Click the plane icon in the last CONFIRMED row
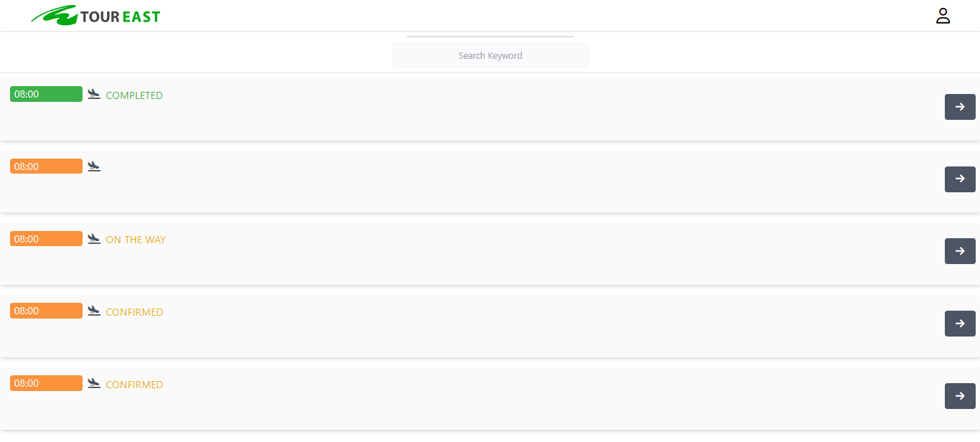 pos(94,383)
